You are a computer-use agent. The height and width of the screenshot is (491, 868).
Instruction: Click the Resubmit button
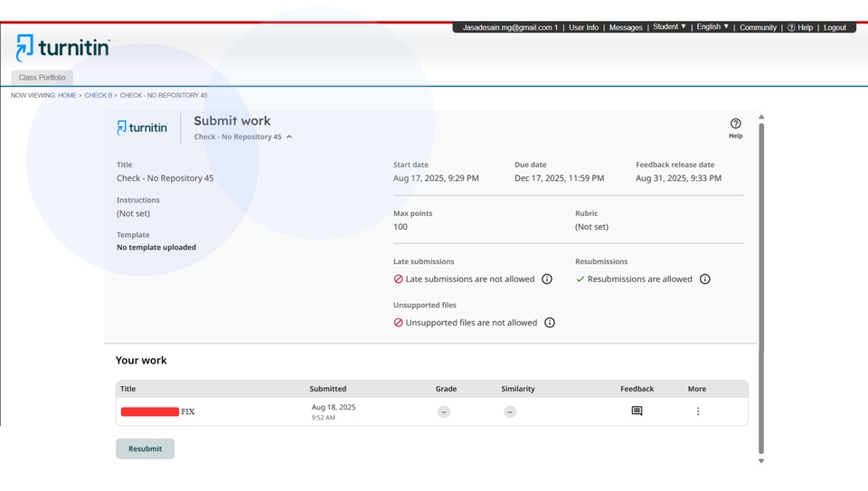point(145,449)
